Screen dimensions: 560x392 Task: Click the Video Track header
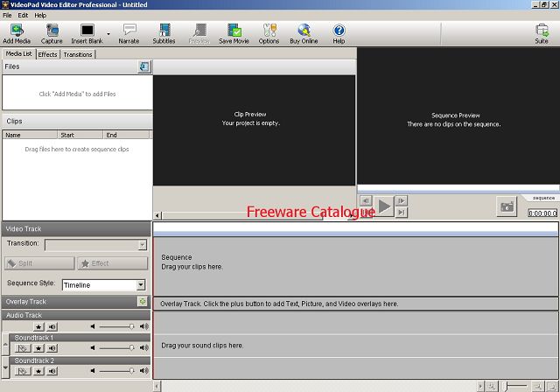76,229
